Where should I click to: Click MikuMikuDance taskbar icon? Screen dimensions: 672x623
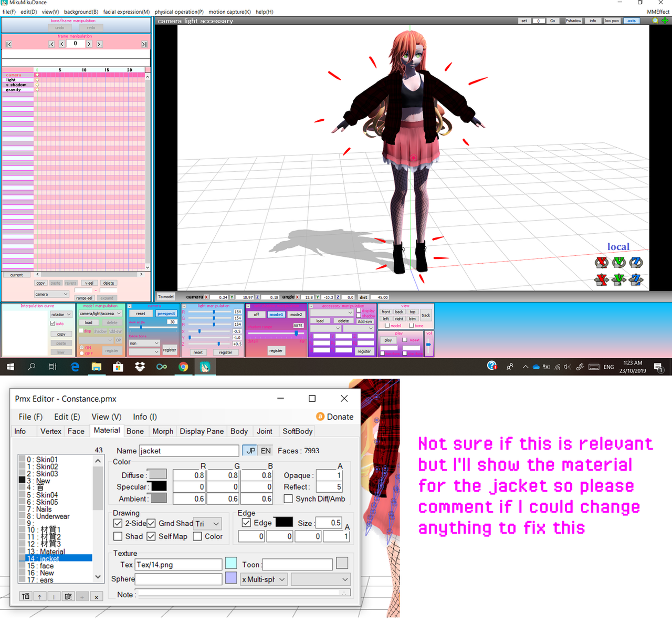point(205,367)
